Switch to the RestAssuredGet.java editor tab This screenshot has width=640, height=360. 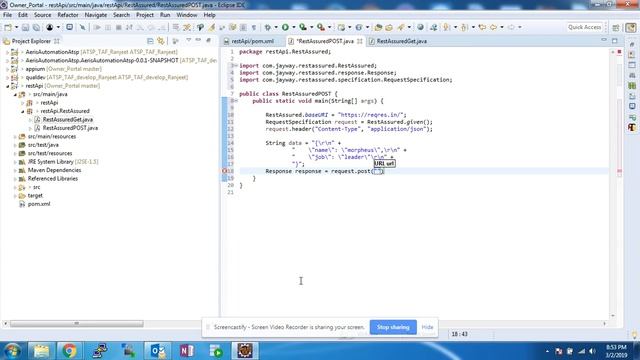click(x=402, y=41)
